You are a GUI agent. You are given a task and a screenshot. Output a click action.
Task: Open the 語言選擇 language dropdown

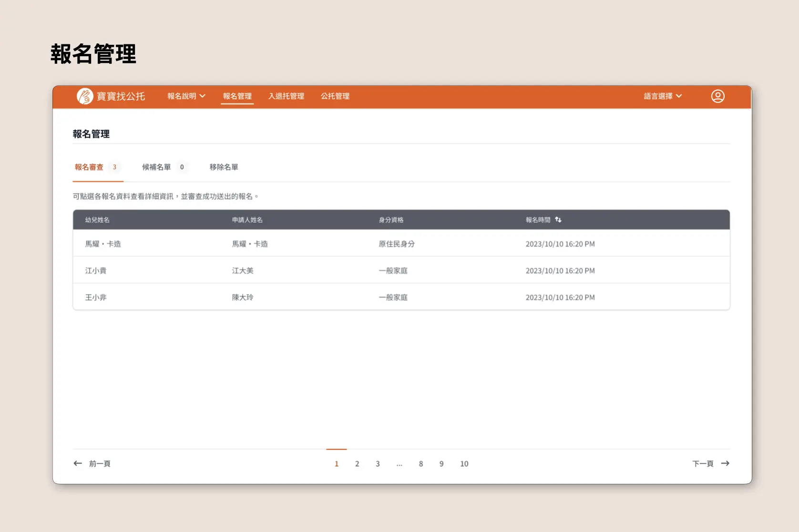(x=659, y=96)
